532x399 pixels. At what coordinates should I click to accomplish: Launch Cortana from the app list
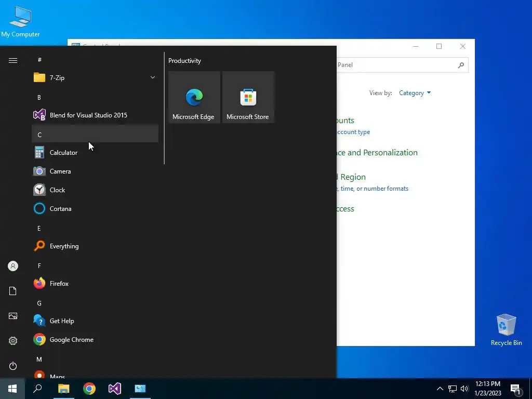[x=95, y=209]
